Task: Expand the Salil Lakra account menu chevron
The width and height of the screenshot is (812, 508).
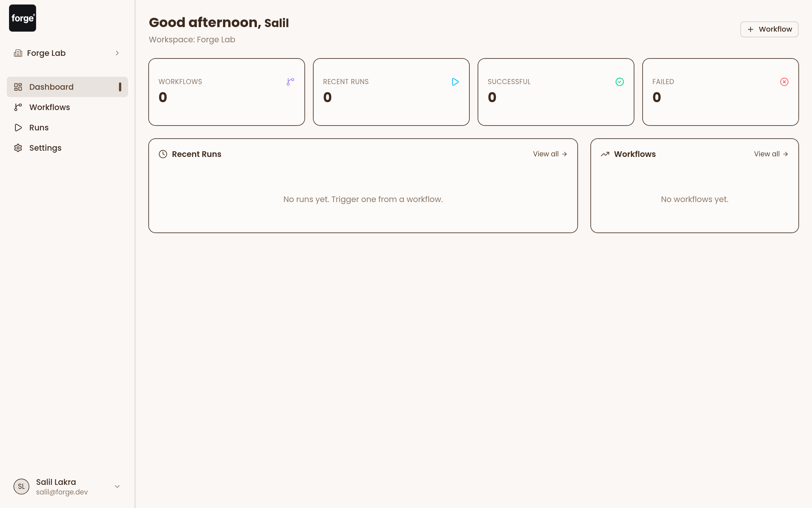Action: pyautogui.click(x=117, y=487)
